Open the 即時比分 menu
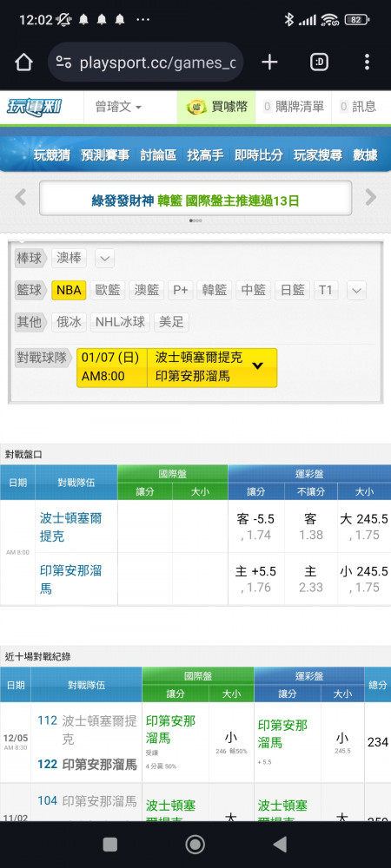The width and height of the screenshot is (391, 868). click(259, 155)
